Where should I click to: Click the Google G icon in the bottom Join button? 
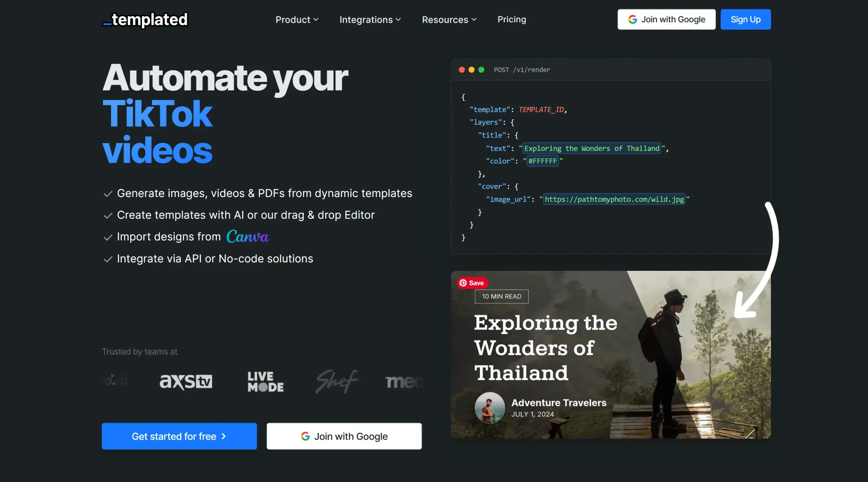[305, 436]
